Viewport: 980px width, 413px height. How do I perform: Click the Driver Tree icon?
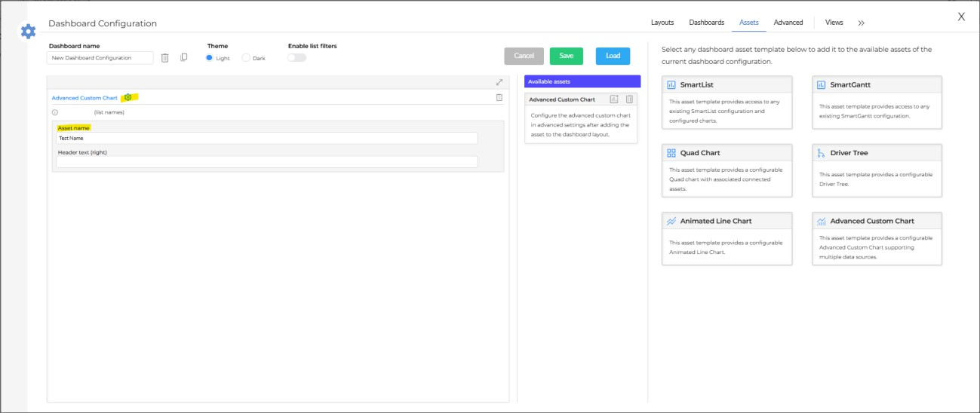point(822,153)
